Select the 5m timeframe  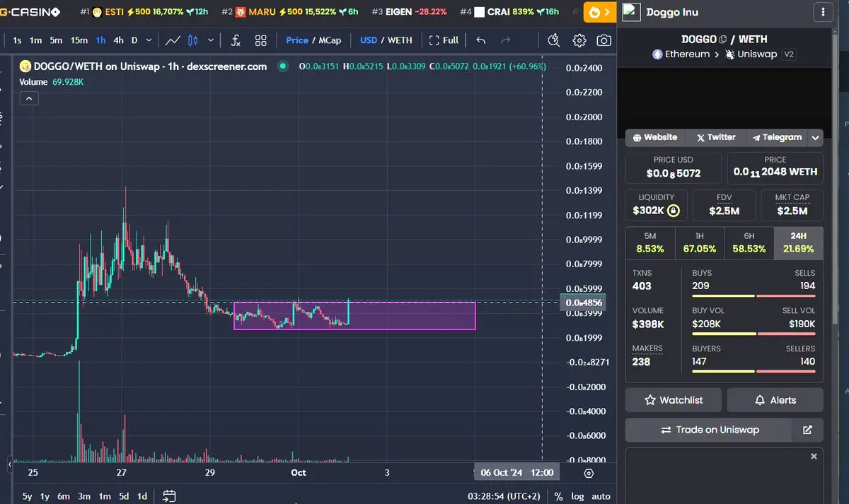(56, 40)
